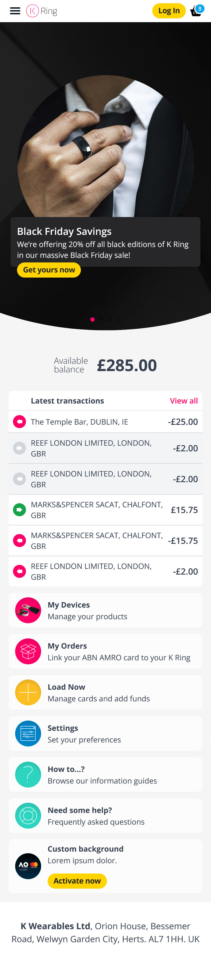211x980 pixels.
Task: Click the How to question mark icon
Action: (28, 774)
